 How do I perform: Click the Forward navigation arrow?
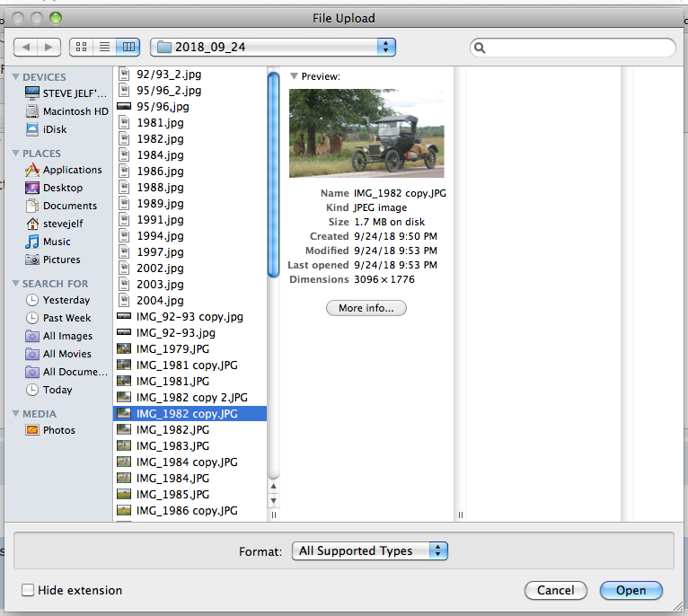pyautogui.click(x=49, y=47)
